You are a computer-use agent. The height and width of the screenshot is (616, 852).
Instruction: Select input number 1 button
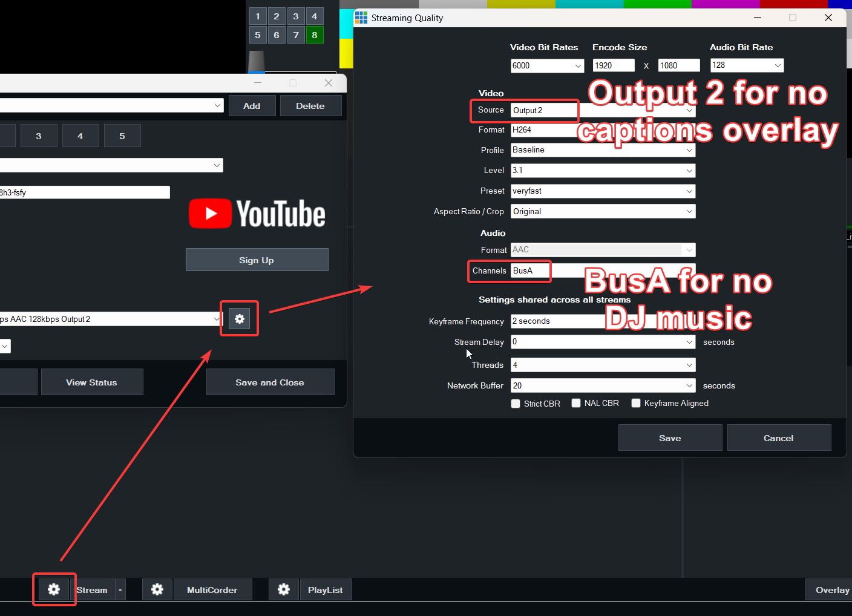(x=258, y=16)
